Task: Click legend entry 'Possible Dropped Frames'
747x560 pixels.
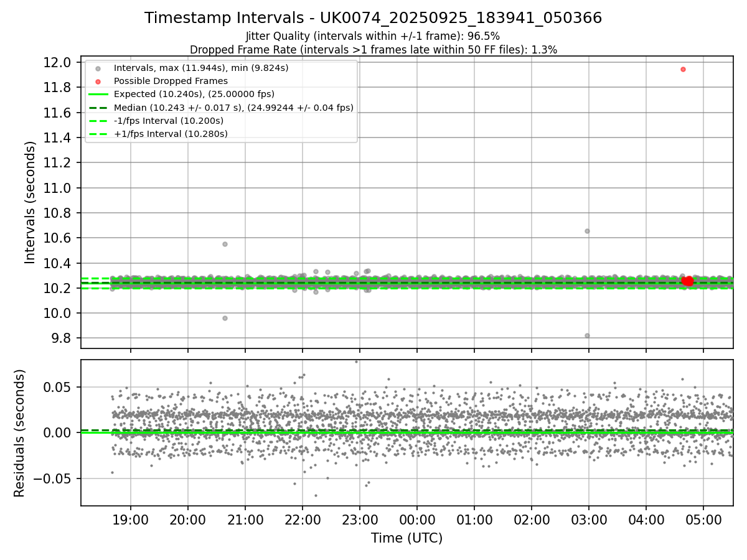Action: (171, 81)
